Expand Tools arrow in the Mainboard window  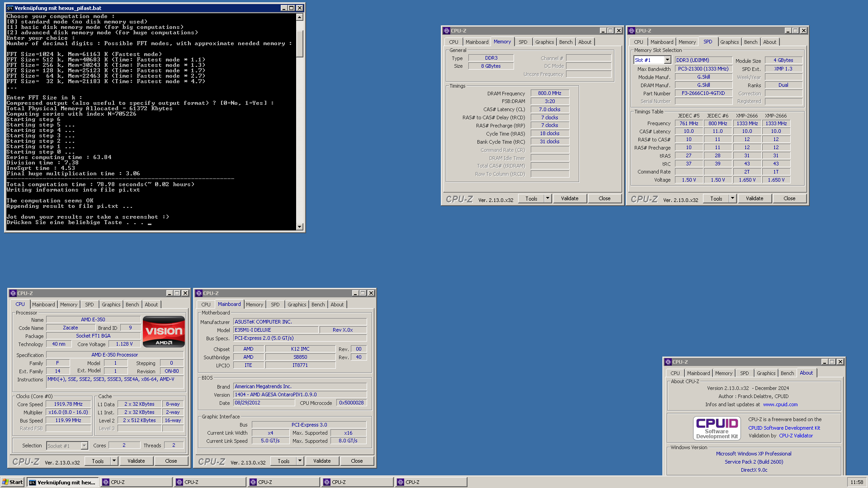[x=300, y=461]
